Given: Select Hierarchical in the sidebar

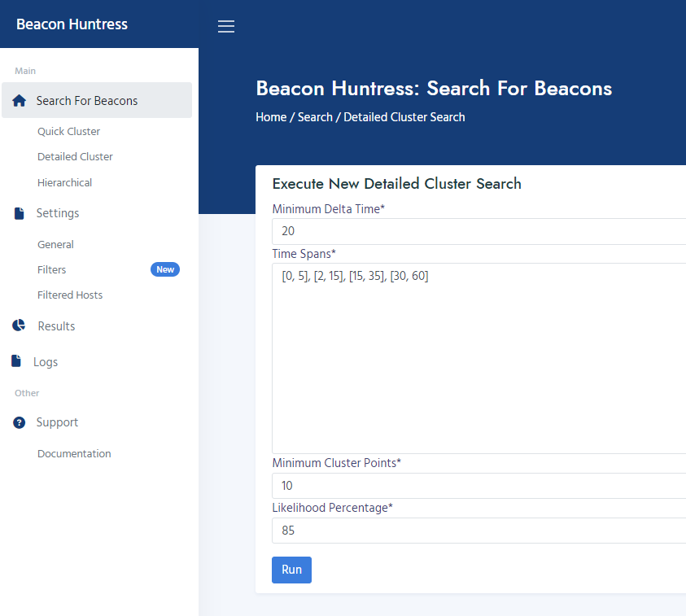Looking at the screenshot, I should click(65, 182).
